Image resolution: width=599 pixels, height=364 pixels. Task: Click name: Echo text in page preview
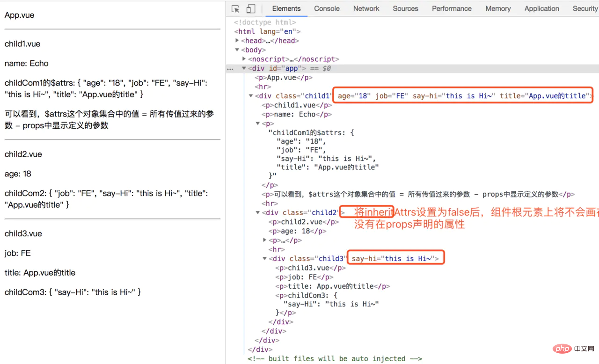(x=27, y=64)
